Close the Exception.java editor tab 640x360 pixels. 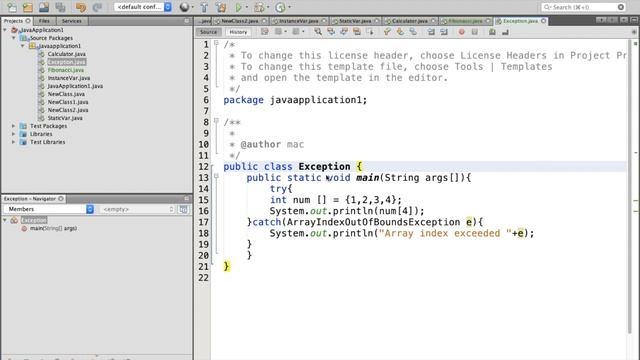coord(544,21)
